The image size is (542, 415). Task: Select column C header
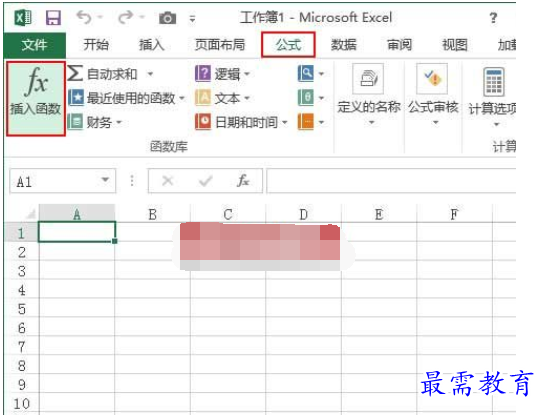(x=228, y=214)
